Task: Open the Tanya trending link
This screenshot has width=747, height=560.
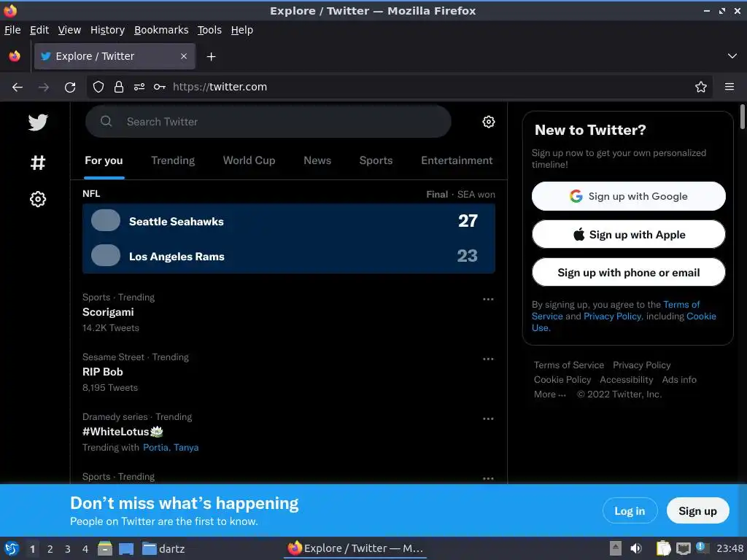Action: pyautogui.click(x=186, y=448)
